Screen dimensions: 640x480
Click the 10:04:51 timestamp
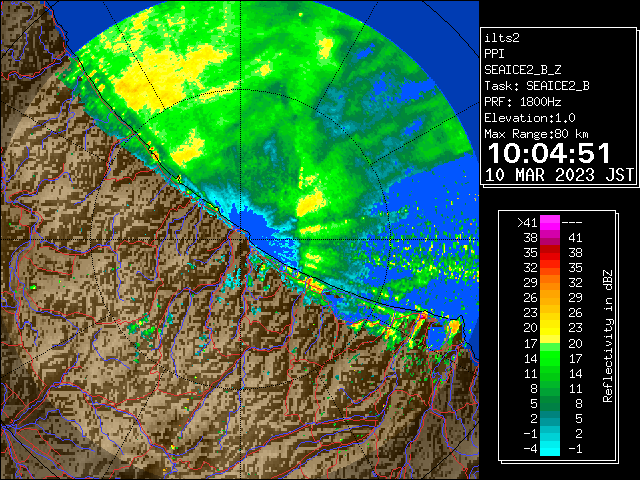[x=549, y=153]
